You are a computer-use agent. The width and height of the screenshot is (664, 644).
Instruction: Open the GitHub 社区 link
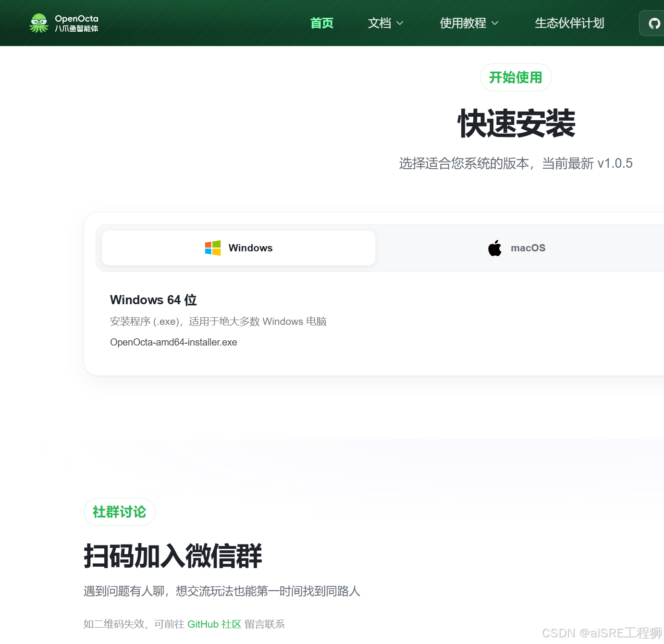214,624
